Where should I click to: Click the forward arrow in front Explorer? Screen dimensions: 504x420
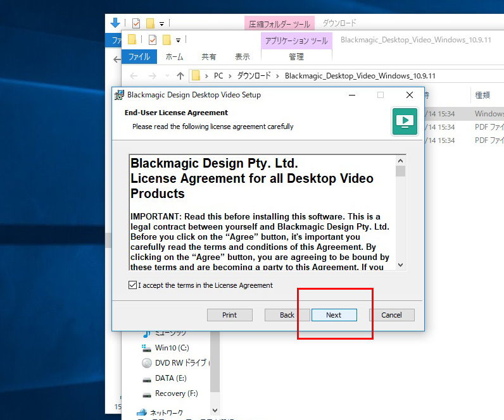click(153, 76)
